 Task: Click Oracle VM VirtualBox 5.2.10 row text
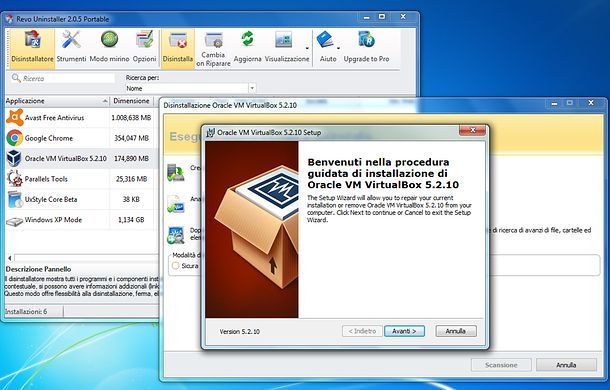tap(65, 158)
